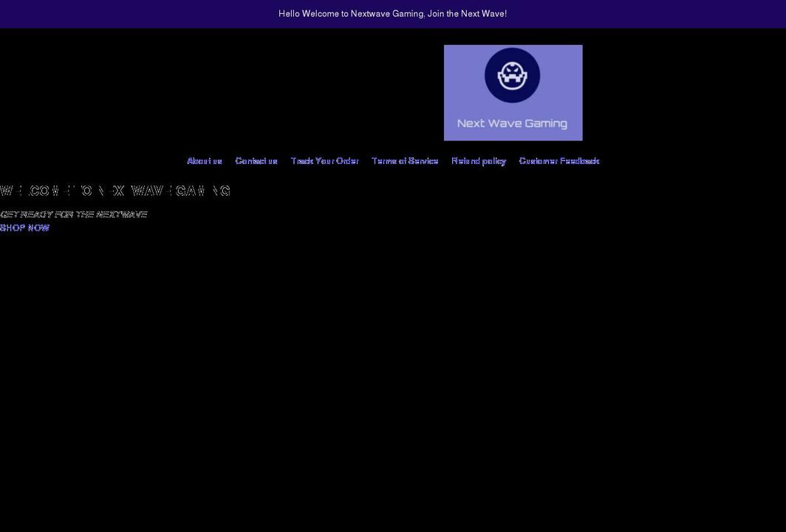Select the purple monster face emblem in the logo
The width and height of the screenshot is (786, 532).
(513, 75)
